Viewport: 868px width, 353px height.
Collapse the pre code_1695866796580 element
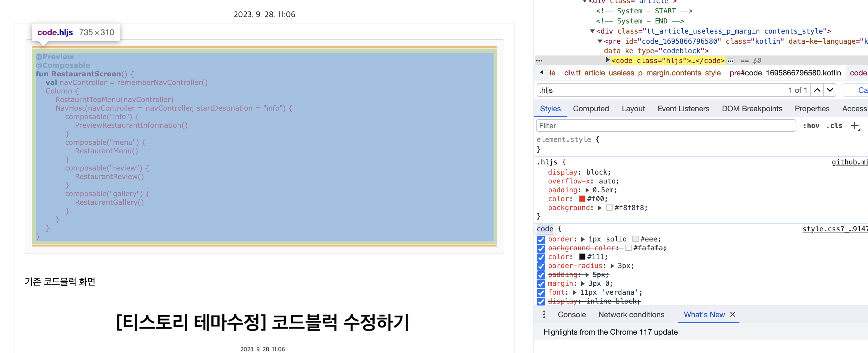[x=600, y=41]
